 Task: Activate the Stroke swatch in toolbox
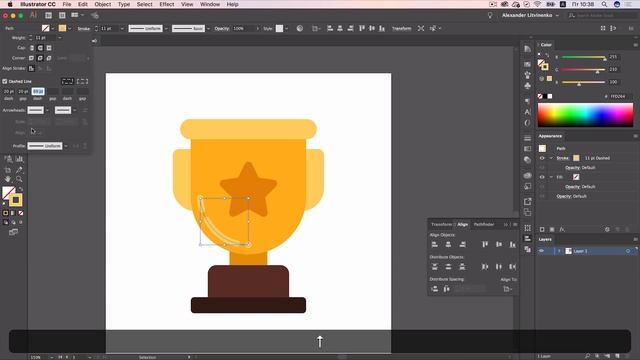click(16, 200)
